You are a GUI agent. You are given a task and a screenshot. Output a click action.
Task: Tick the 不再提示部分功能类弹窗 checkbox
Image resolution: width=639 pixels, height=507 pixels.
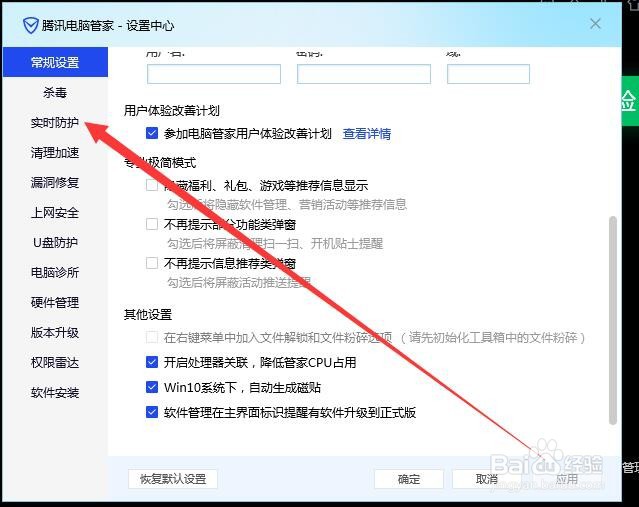pos(152,224)
